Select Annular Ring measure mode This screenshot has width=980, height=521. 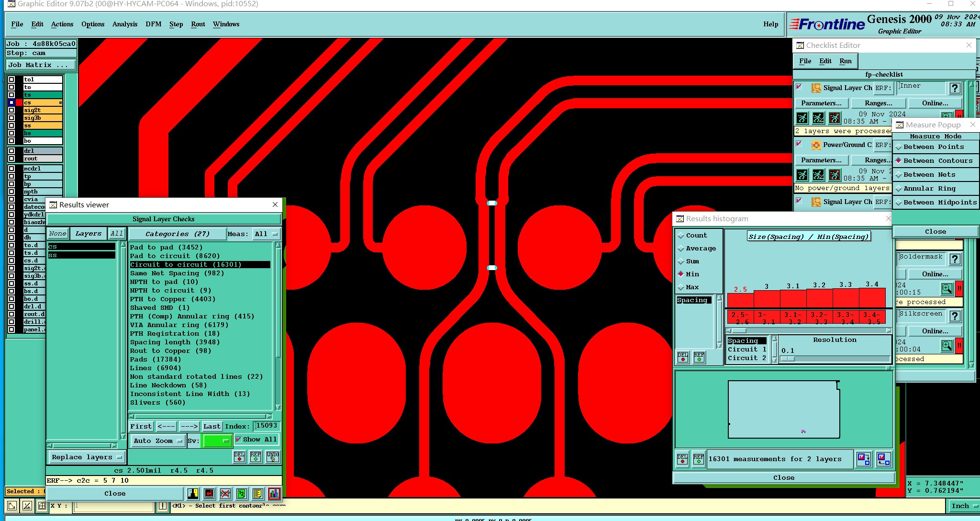click(x=935, y=189)
